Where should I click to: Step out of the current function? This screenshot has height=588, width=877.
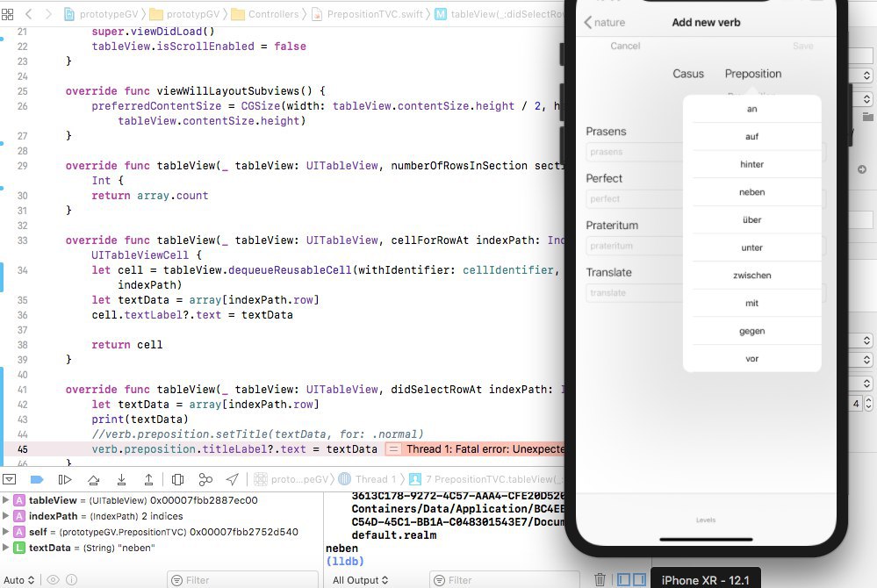coord(148,479)
